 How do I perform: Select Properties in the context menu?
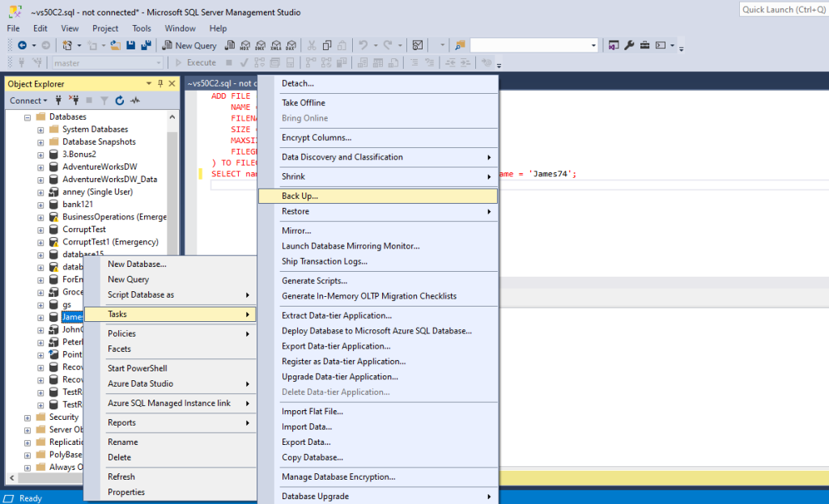(x=170, y=492)
